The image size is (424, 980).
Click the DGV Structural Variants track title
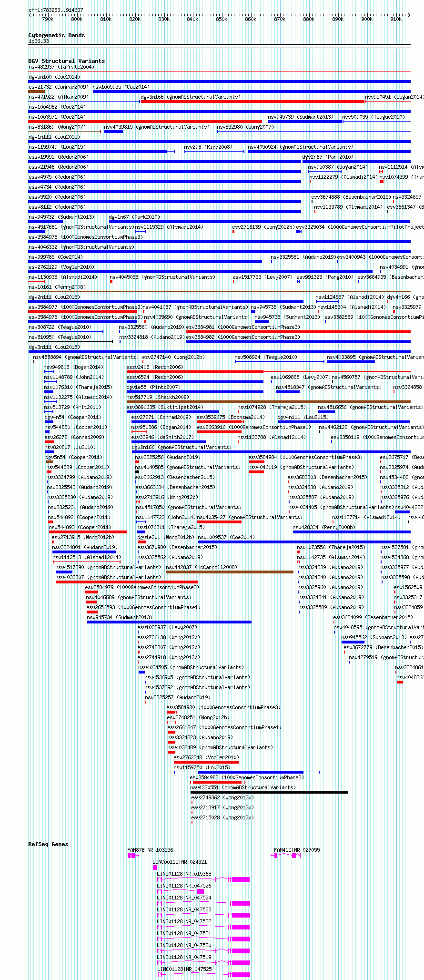(67, 61)
